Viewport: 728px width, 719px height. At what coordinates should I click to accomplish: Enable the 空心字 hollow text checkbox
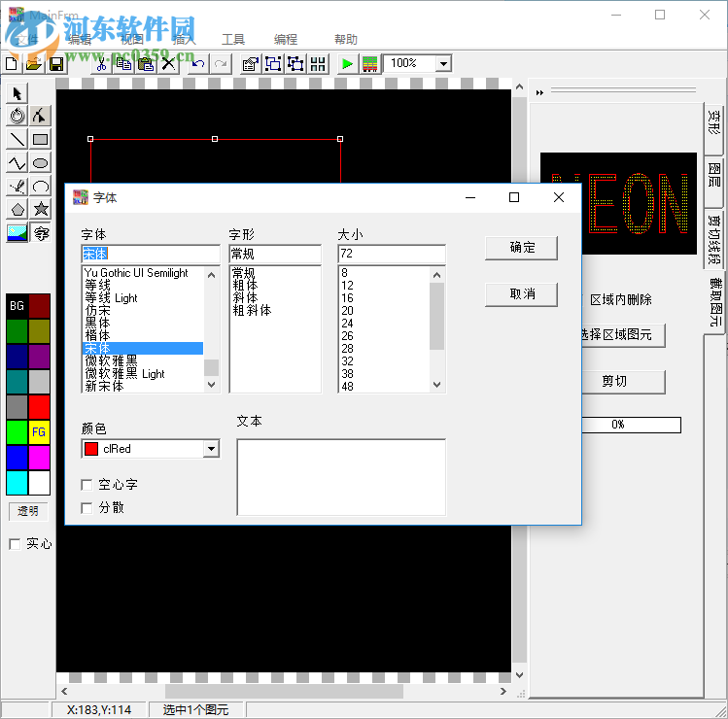click(x=87, y=485)
